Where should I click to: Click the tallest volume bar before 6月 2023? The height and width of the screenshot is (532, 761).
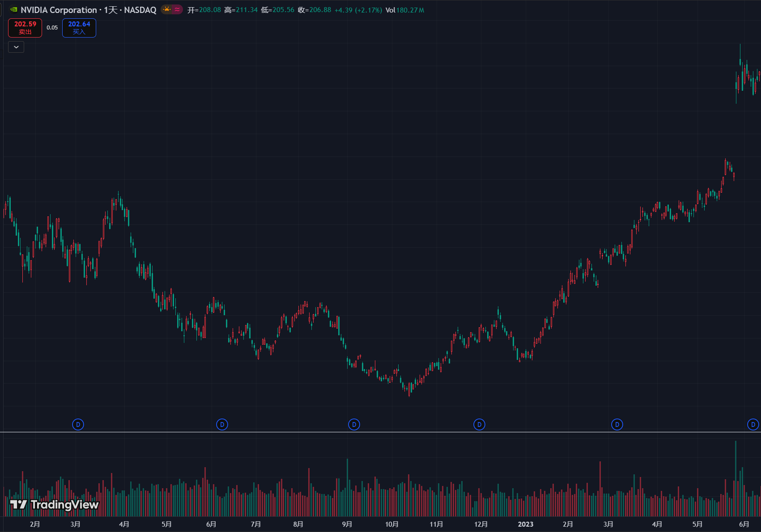[735, 478]
